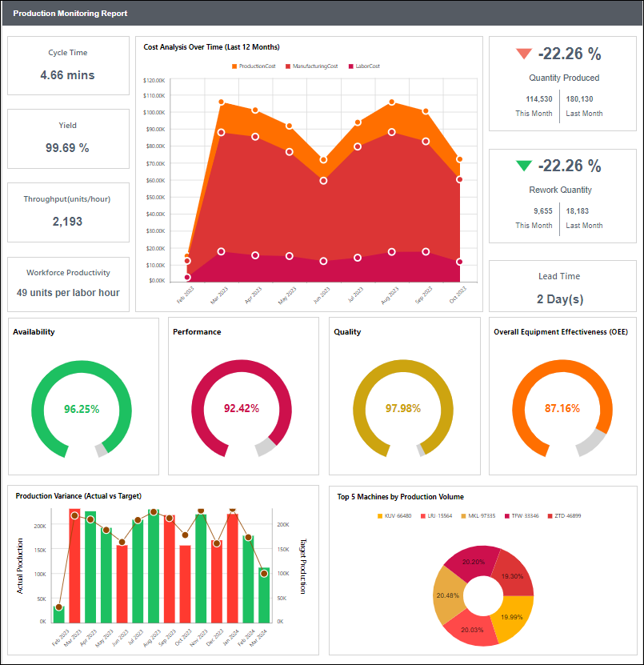The image size is (644, 665).
Task: Click the Target Production axis label
Action: click(x=302, y=567)
